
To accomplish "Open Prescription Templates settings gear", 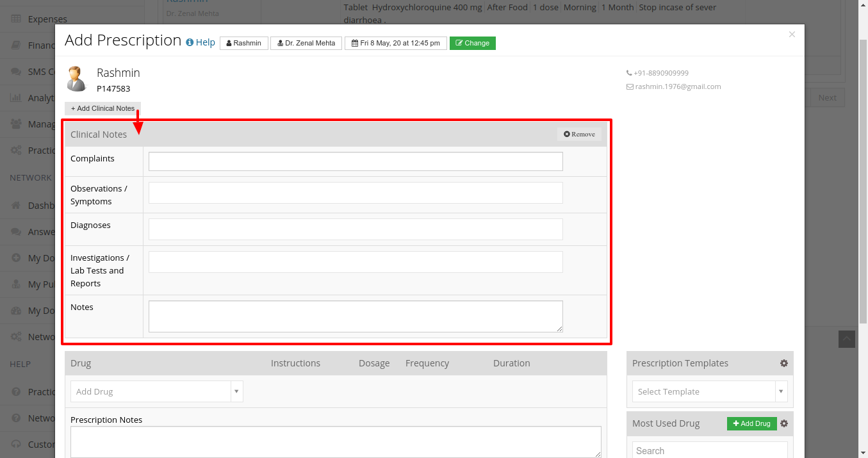I will click(783, 363).
